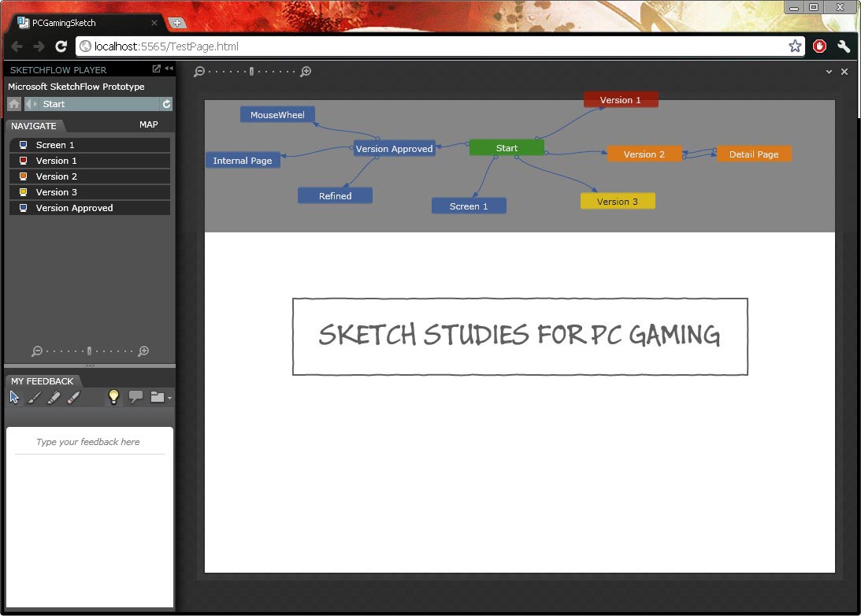Screen dimensions: 861x616
Task: Open Screen 1 in the navigate list
Action: (90, 145)
